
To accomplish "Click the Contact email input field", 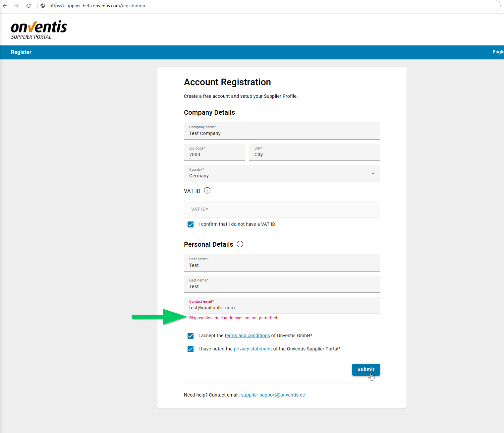I will point(282,307).
